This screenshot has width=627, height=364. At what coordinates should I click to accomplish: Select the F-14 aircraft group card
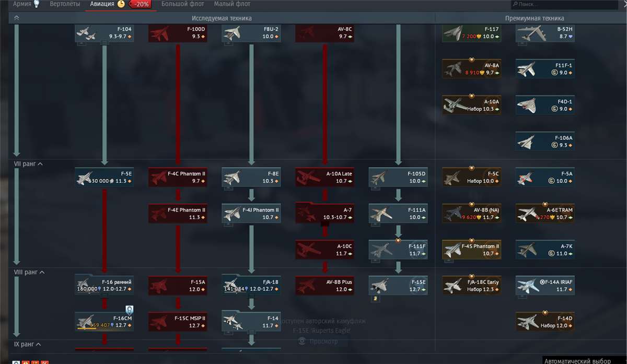tap(251, 321)
